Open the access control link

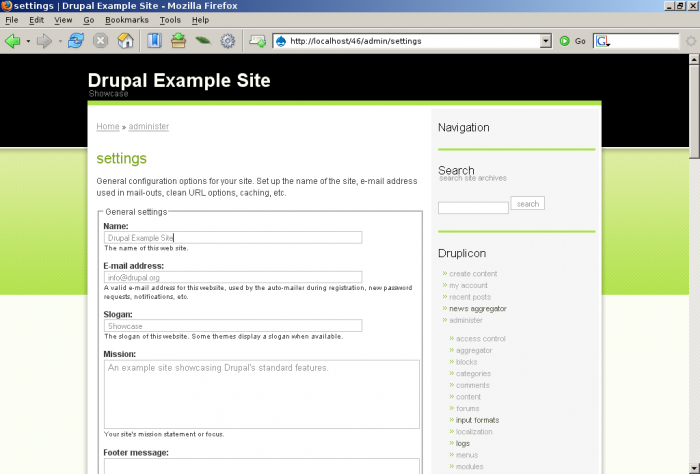tap(481, 339)
